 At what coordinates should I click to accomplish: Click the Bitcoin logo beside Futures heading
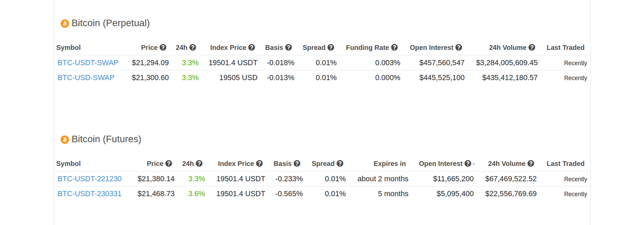tap(65, 140)
